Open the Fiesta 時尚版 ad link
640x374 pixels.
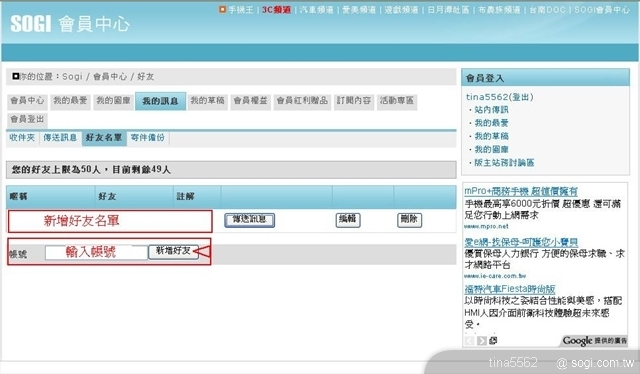(x=510, y=289)
